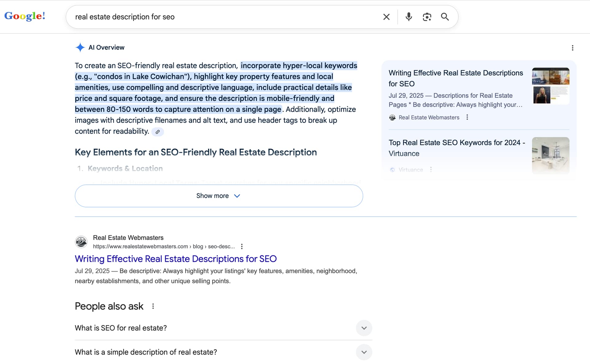
Task: Start voice search with the microphone icon
Action: point(408,17)
